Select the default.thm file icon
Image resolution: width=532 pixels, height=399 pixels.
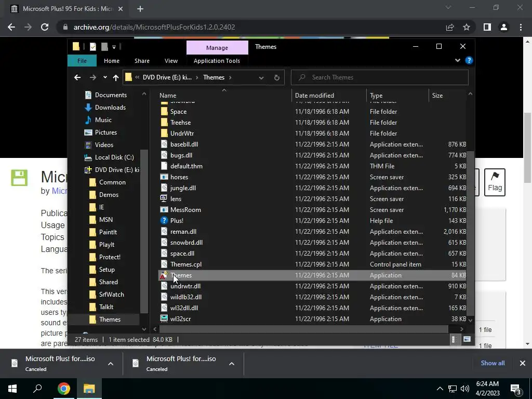(164, 166)
